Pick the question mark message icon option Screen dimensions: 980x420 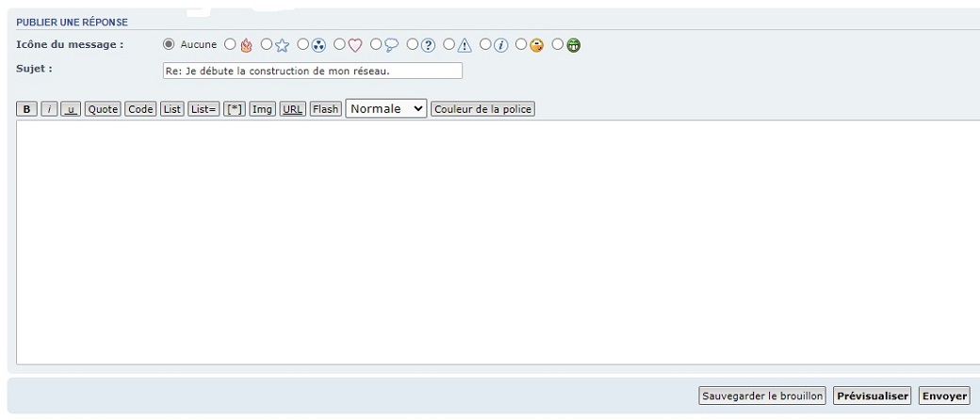click(x=413, y=44)
